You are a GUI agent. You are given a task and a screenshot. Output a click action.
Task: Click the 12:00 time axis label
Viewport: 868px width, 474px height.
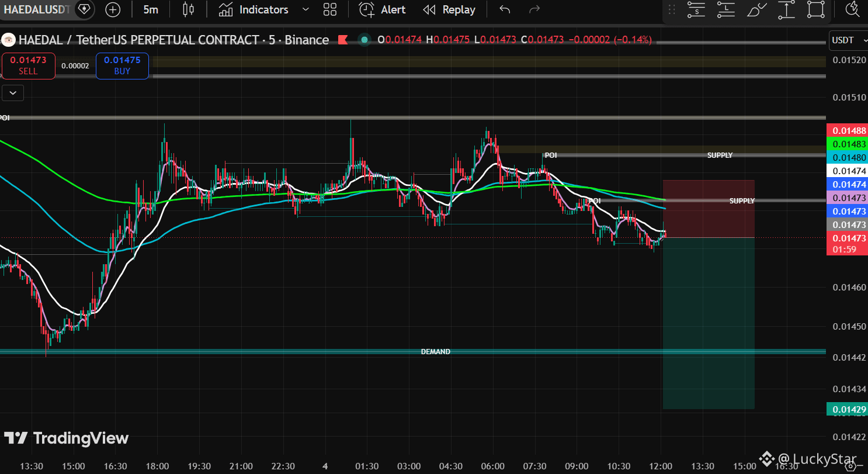point(660,466)
